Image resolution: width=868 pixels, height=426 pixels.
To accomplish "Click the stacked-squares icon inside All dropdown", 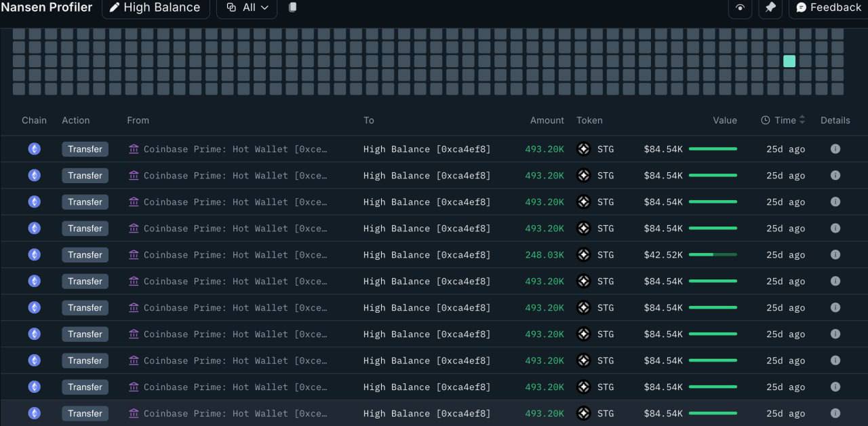I will tap(231, 7).
